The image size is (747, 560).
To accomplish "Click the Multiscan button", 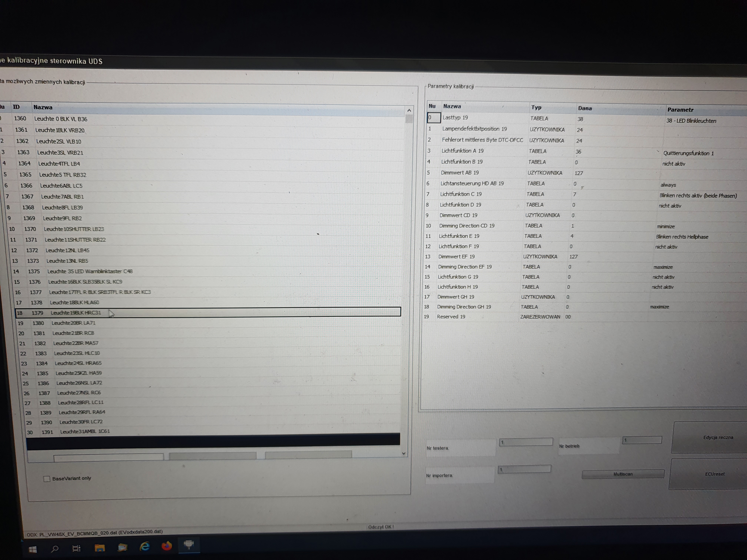I will (623, 474).
